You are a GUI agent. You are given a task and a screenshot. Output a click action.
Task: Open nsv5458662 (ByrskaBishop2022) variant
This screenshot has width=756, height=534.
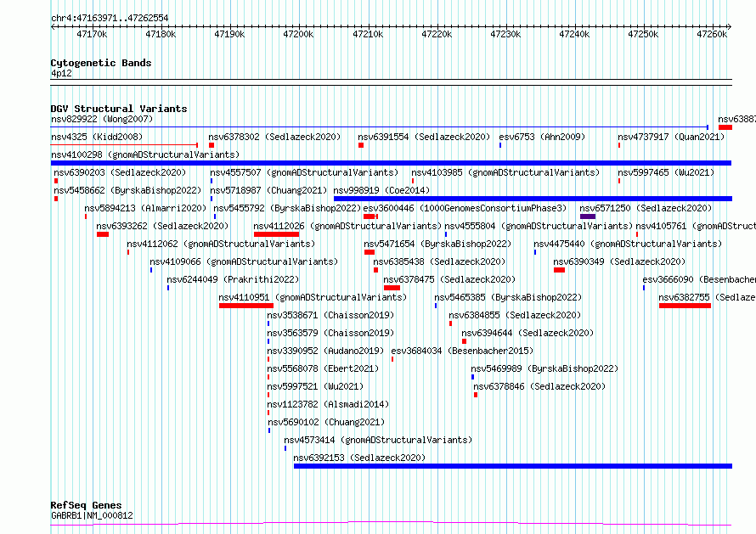[127, 190]
